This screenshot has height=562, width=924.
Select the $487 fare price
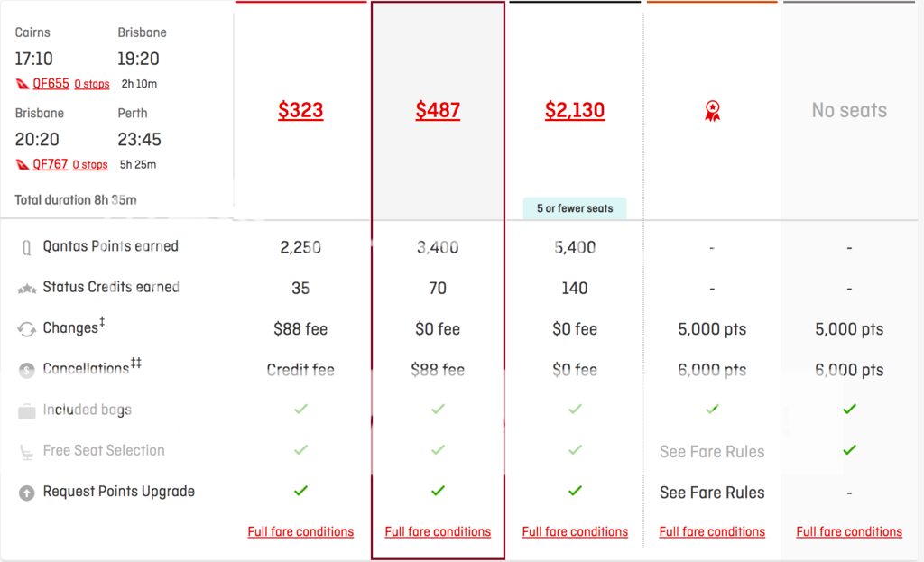click(438, 111)
